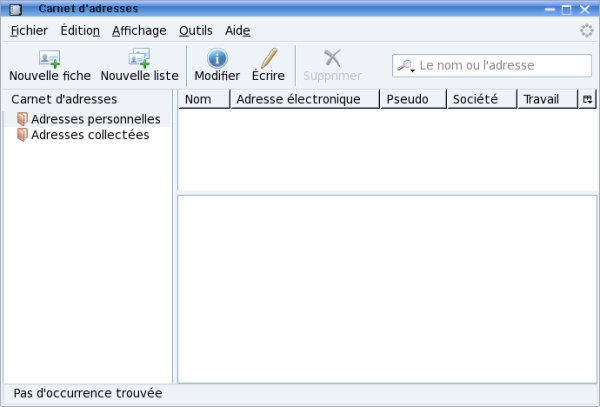Open the Outils menu

pyautogui.click(x=195, y=30)
